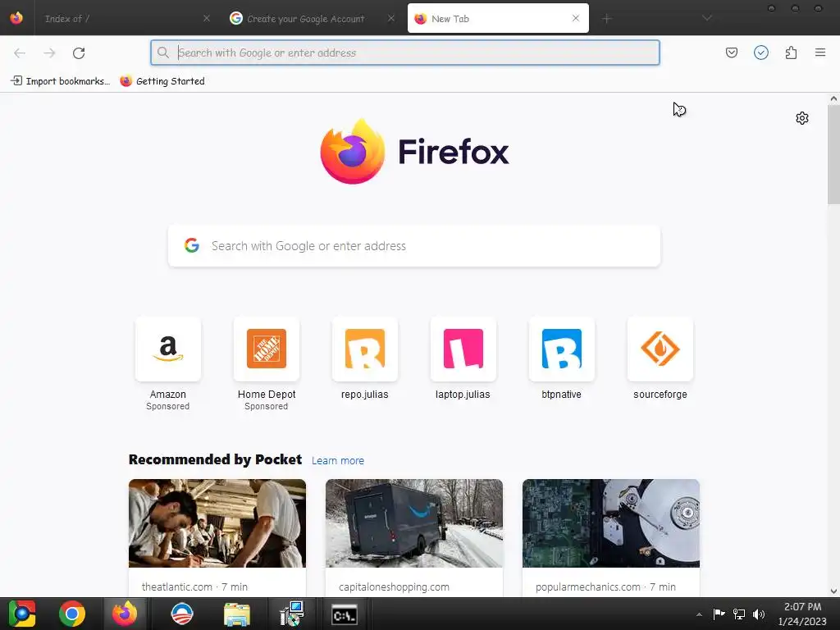Expand the list all tabs chevron

(x=707, y=18)
